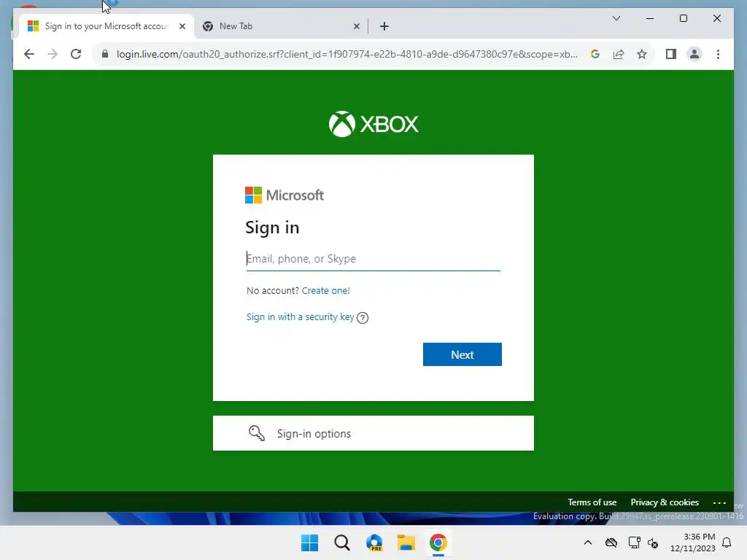This screenshot has width=747, height=560.
Task: Click the OneDrive cloud tray icon
Action: click(x=611, y=542)
